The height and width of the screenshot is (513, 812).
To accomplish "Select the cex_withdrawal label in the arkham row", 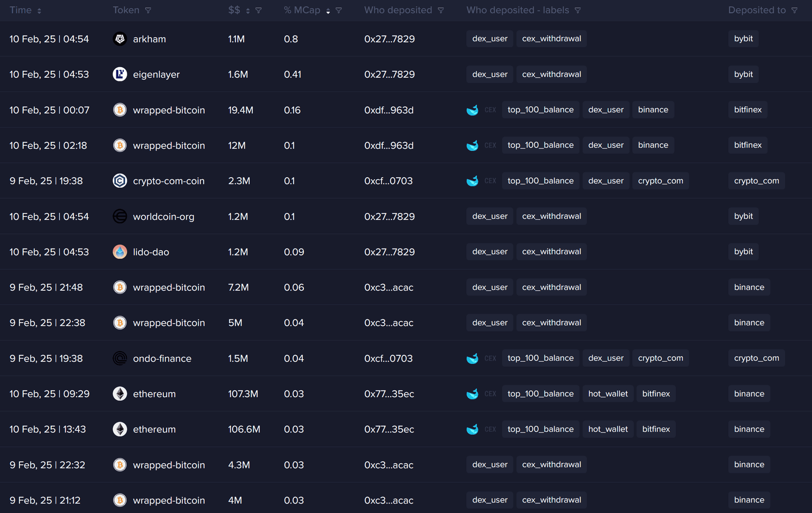I will tap(551, 39).
